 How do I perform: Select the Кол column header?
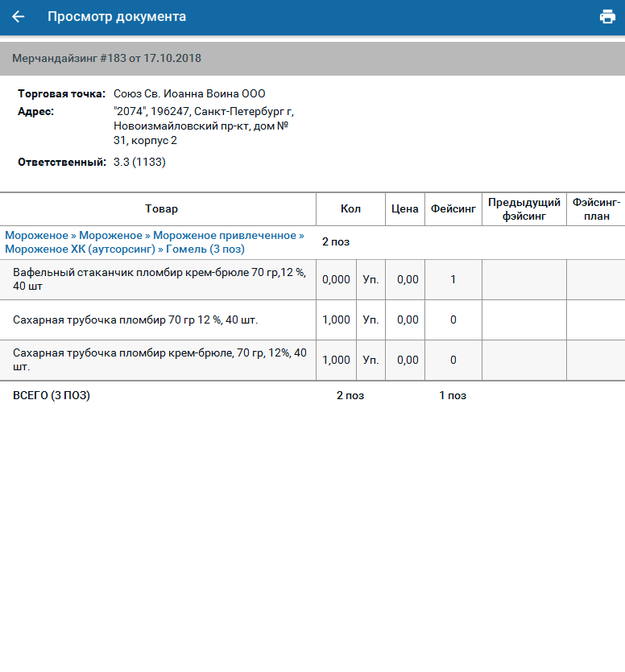[350, 208]
